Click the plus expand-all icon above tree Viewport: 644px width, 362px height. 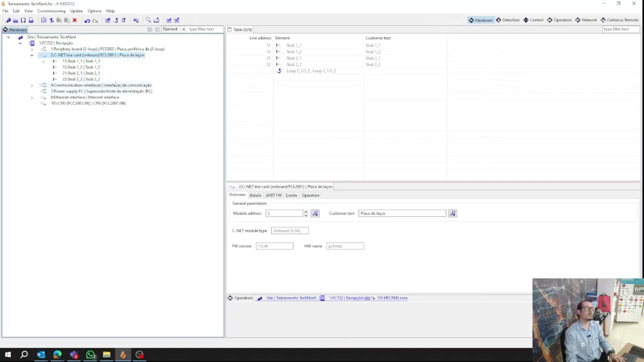[x=149, y=29]
